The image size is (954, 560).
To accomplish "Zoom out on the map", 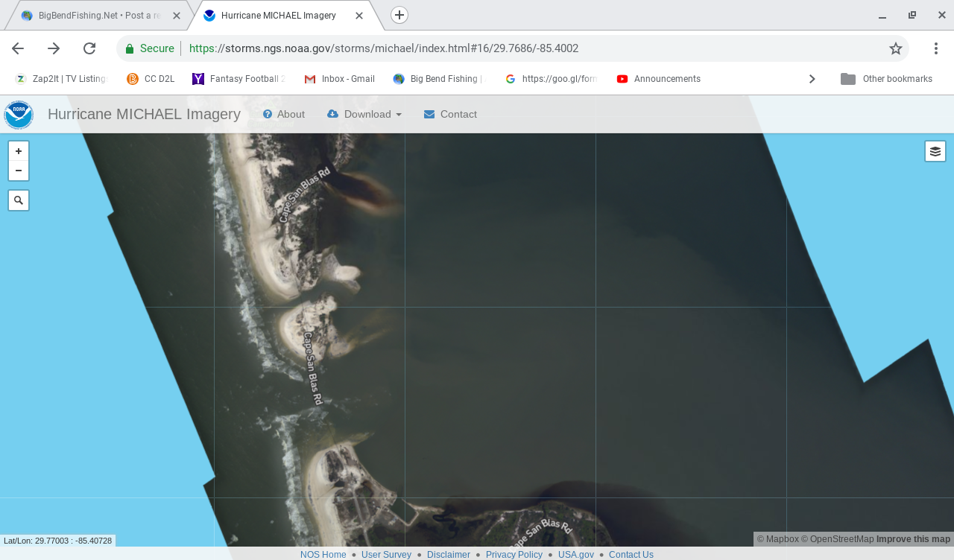I will (19, 171).
